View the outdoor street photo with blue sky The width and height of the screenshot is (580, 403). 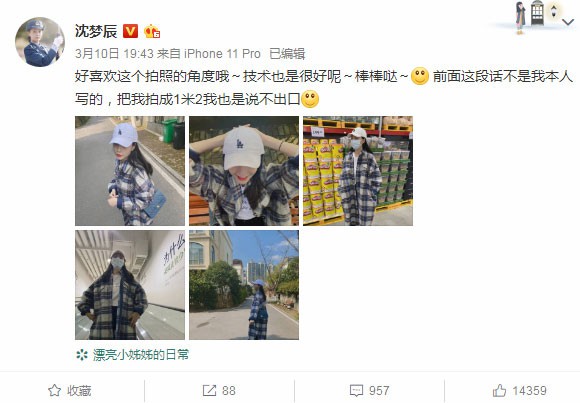tap(244, 285)
